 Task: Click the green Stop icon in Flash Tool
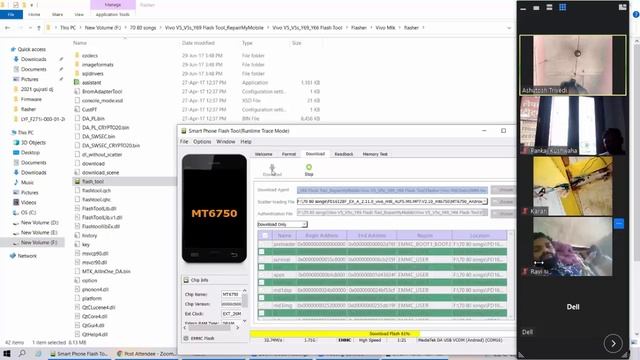pyautogui.click(x=309, y=167)
